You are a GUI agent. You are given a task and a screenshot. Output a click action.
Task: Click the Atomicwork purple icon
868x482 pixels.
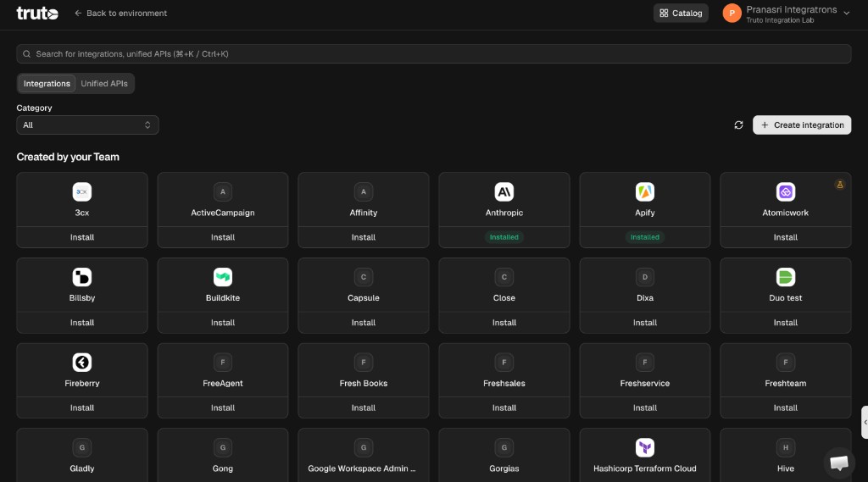tap(785, 192)
